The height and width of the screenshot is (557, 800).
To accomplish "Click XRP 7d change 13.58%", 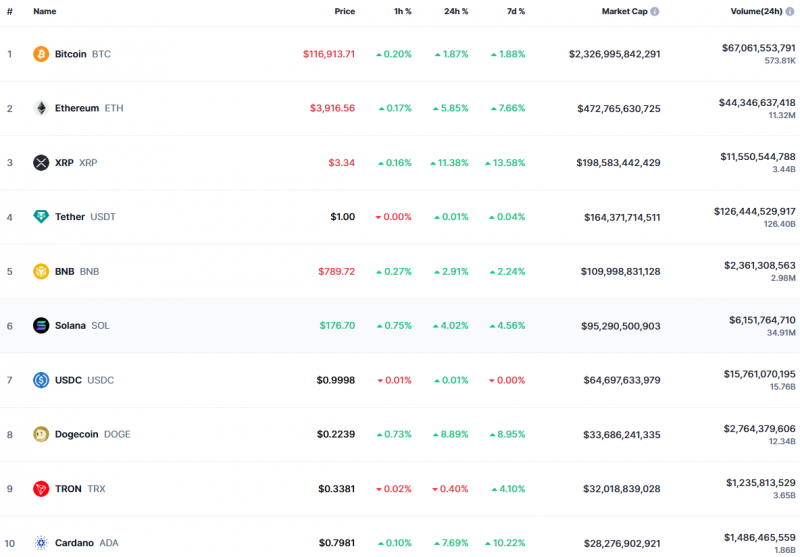I will (505, 163).
